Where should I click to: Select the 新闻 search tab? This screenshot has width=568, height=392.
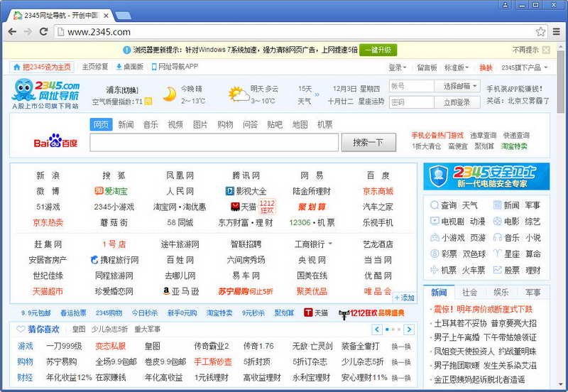126,124
